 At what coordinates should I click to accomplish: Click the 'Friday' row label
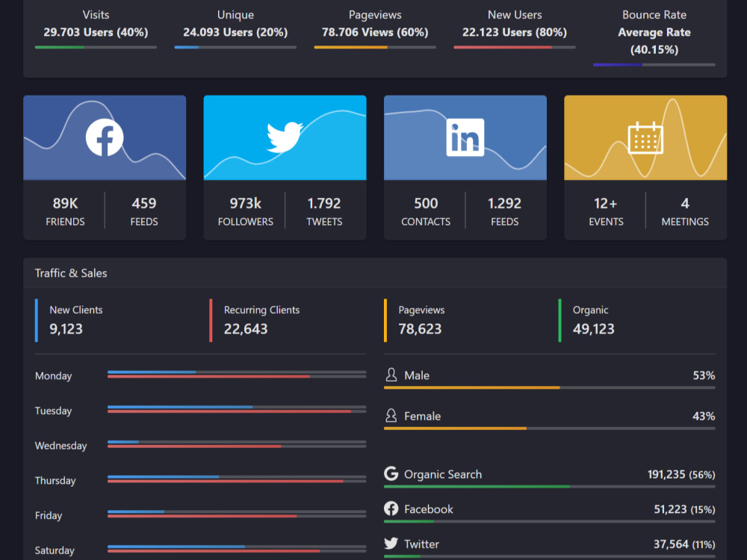(x=49, y=515)
